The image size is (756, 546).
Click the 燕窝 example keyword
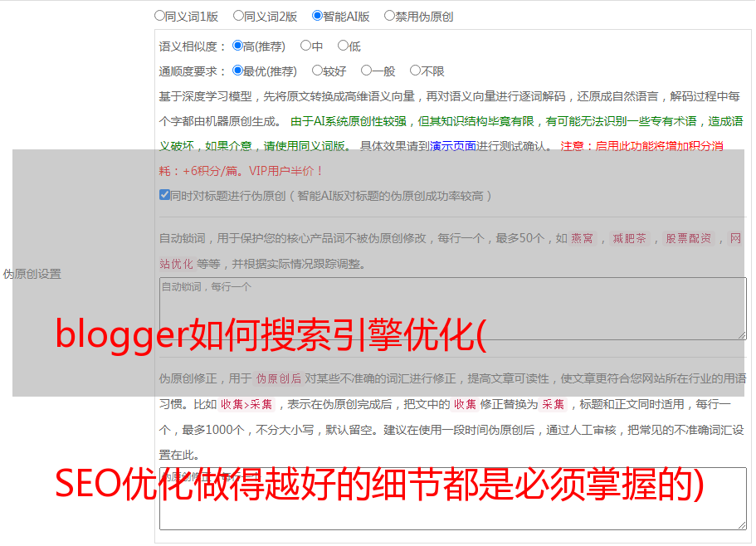click(583, 238)
